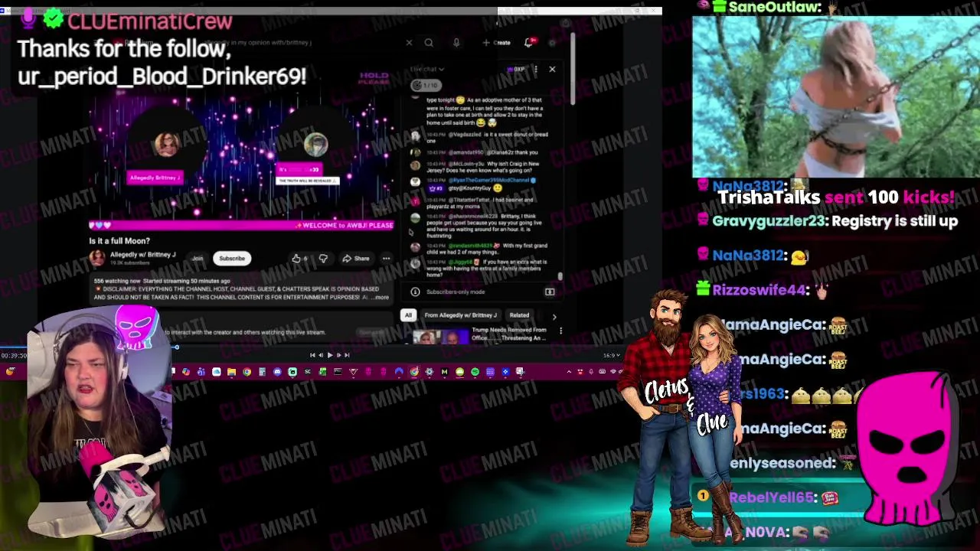
Task: Step back one frame in player controls
Action: pyautogui.click(x=321, y=355)
